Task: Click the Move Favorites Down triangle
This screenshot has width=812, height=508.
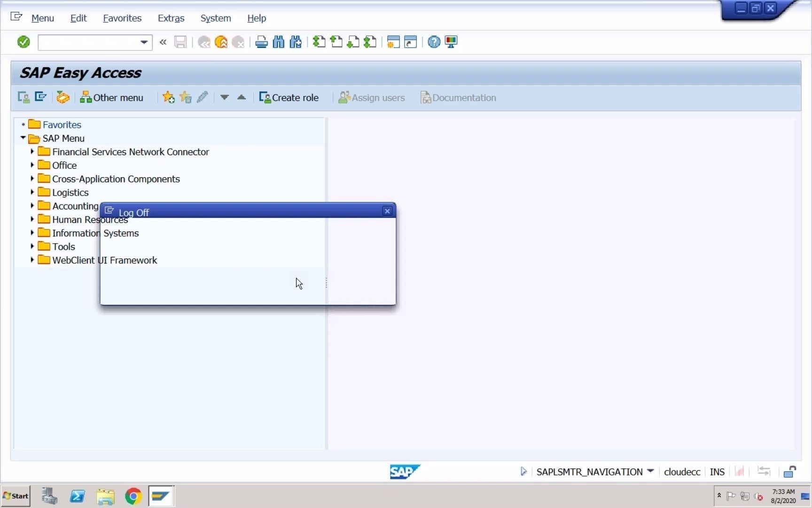Action: point(225,97)
